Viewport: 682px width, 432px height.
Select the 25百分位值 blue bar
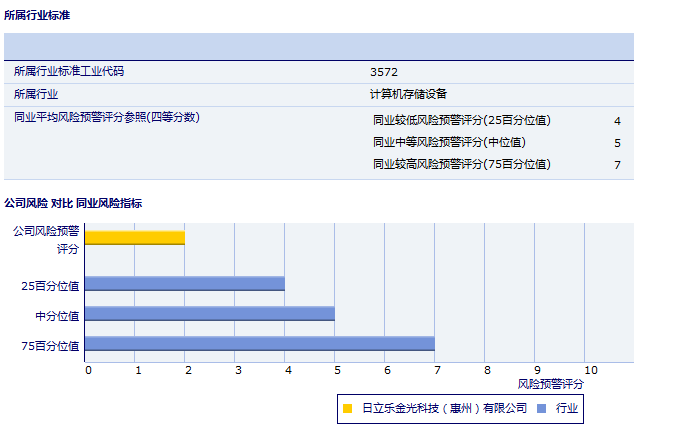click(185, 283)
